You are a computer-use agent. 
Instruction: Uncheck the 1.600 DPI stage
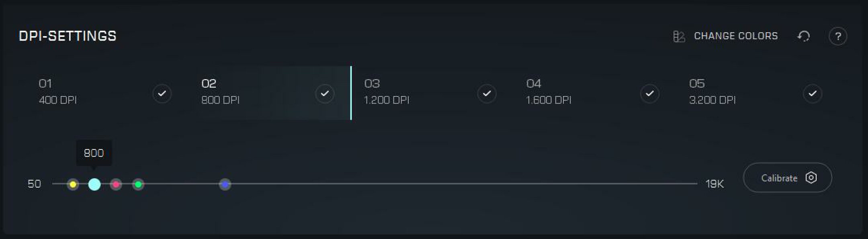649,94
